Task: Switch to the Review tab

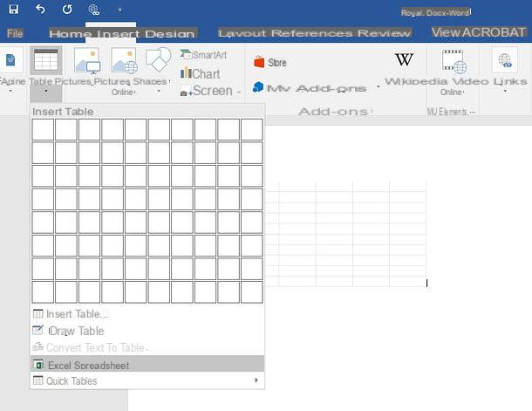Action: click(x=384, y=33)
